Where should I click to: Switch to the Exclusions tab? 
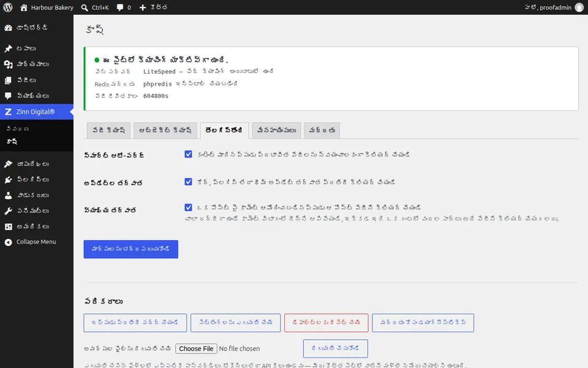276,130
